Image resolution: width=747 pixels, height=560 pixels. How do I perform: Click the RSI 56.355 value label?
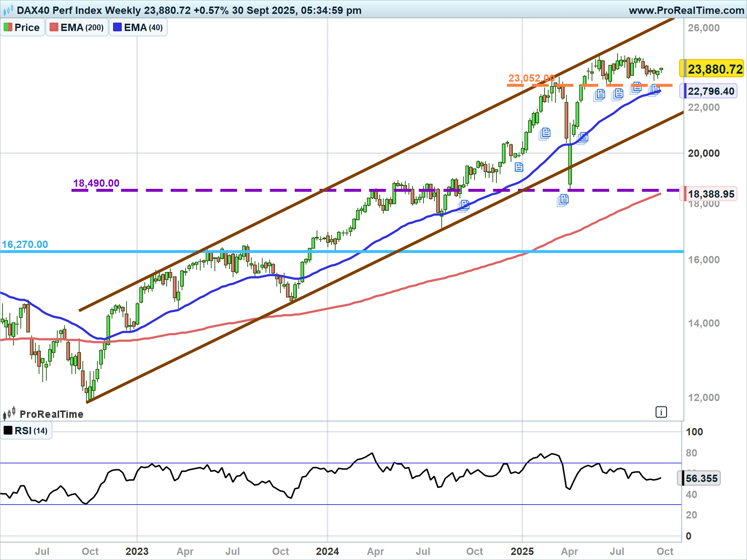tap(699, 478)
